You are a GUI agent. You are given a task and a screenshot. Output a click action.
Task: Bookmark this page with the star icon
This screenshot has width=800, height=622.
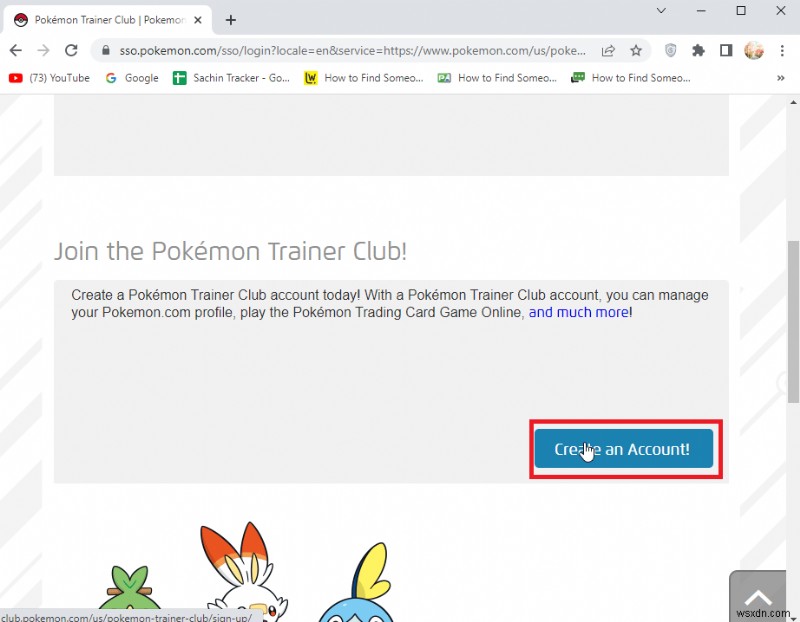(x=636, y=51)
